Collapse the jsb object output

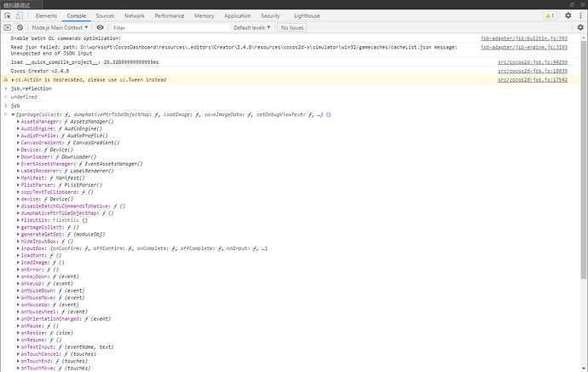(x=13, y=115)
